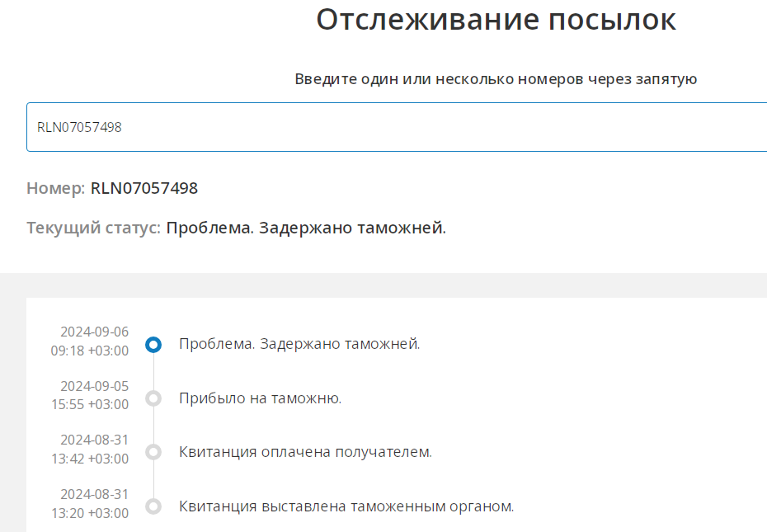
Task: Click the 'Номер:' label
Action: [x=55, y=188]
